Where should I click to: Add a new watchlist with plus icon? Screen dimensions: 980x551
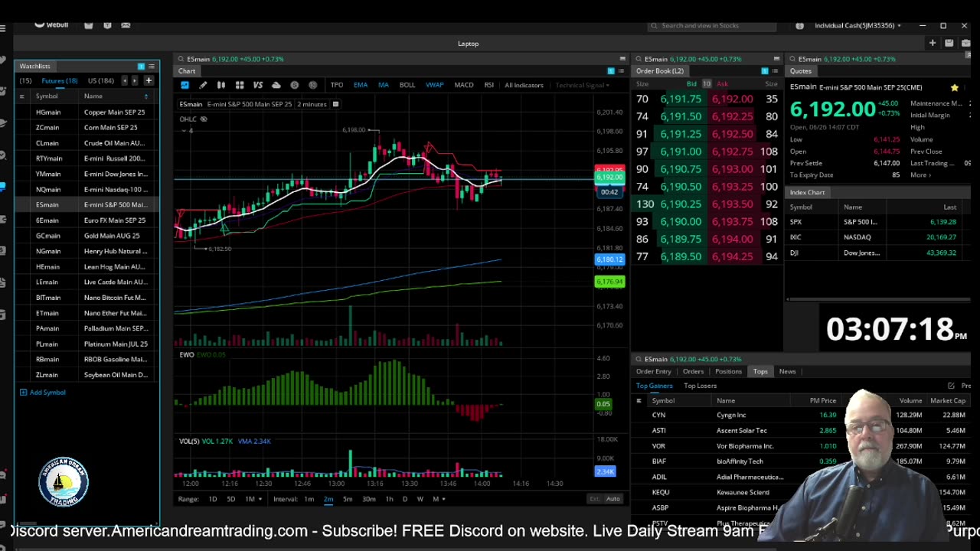pos(149,80)
